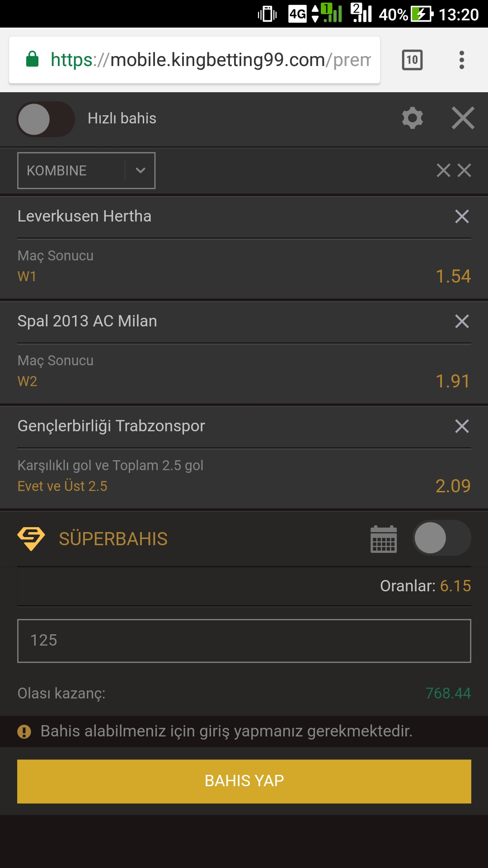Viewport: 488px width, 868px height.
Task: Toggle Hızlı bahis switch
Action: tap(46, 119)
